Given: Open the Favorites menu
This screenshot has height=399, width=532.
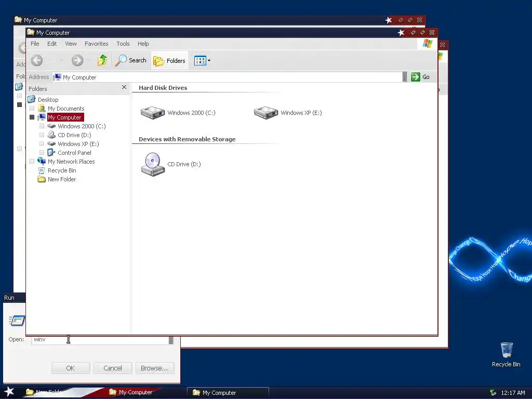Looking at the screenshot, I should 96,44.
